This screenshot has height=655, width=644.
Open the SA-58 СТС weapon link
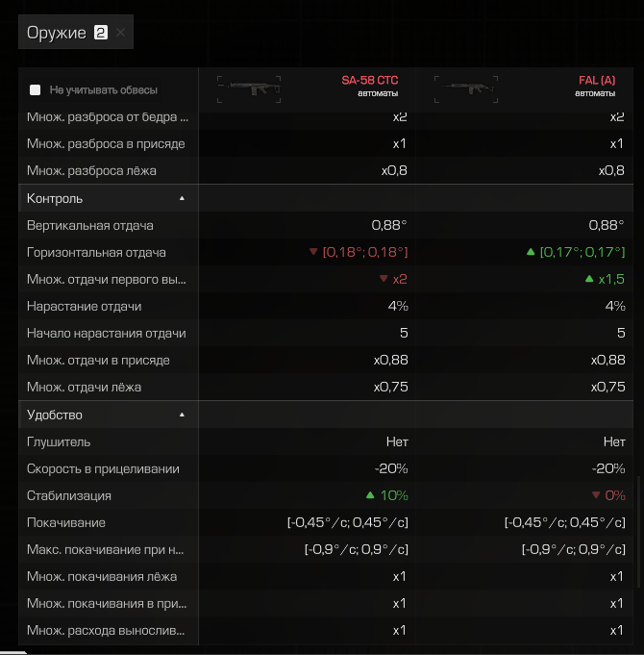coord(370,80)
